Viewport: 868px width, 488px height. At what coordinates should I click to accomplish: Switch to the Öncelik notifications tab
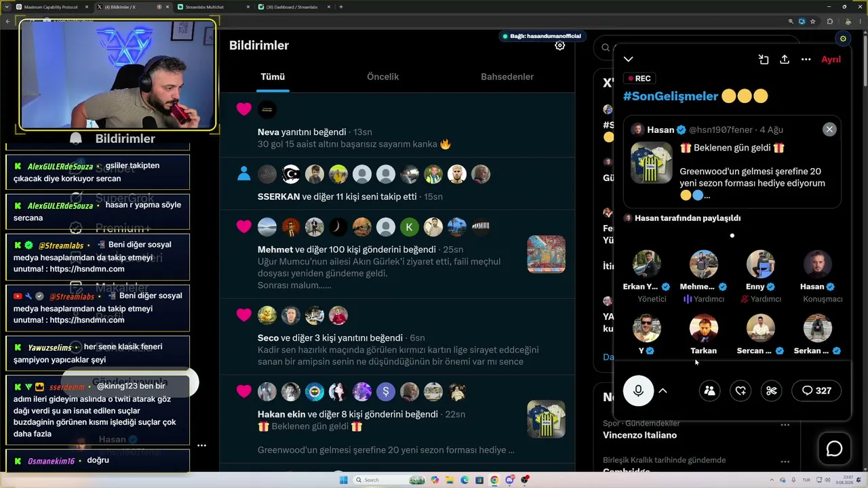point(383,77)
